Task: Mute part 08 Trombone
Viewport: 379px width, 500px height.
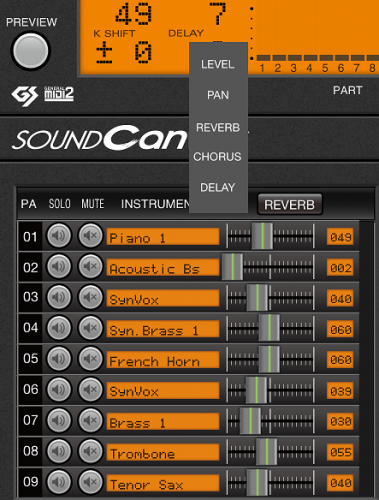Action: pyautogui.click(x=90, y=451)
